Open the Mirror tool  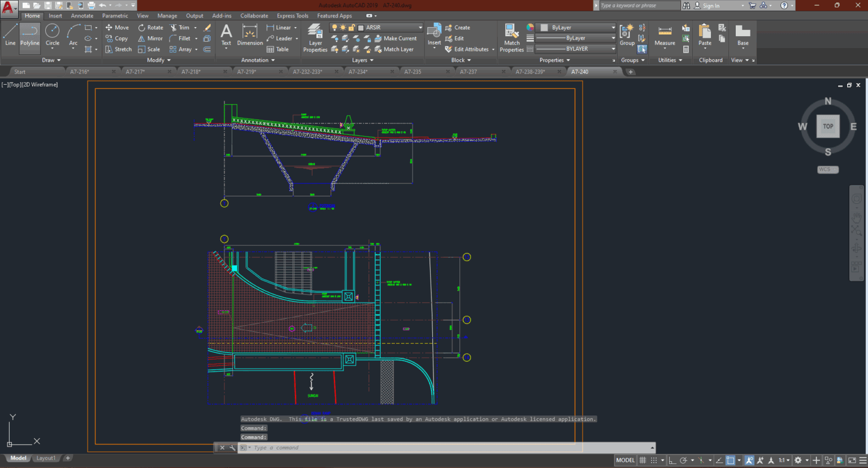click(150, 38)
